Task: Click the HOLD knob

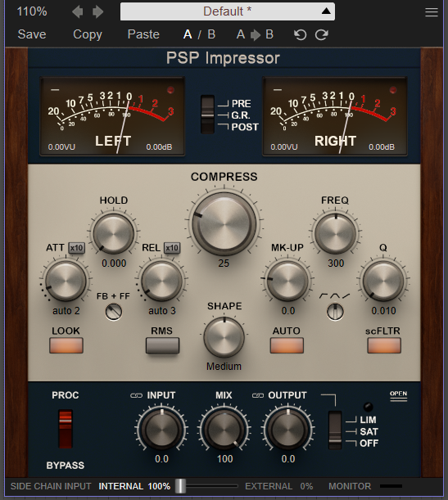Action: 114,233
